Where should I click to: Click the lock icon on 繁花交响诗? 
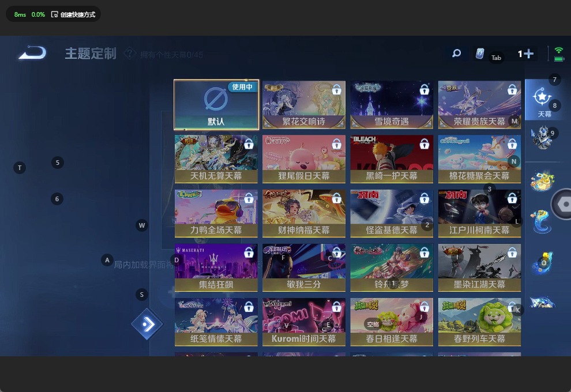[x=336, y=89]
